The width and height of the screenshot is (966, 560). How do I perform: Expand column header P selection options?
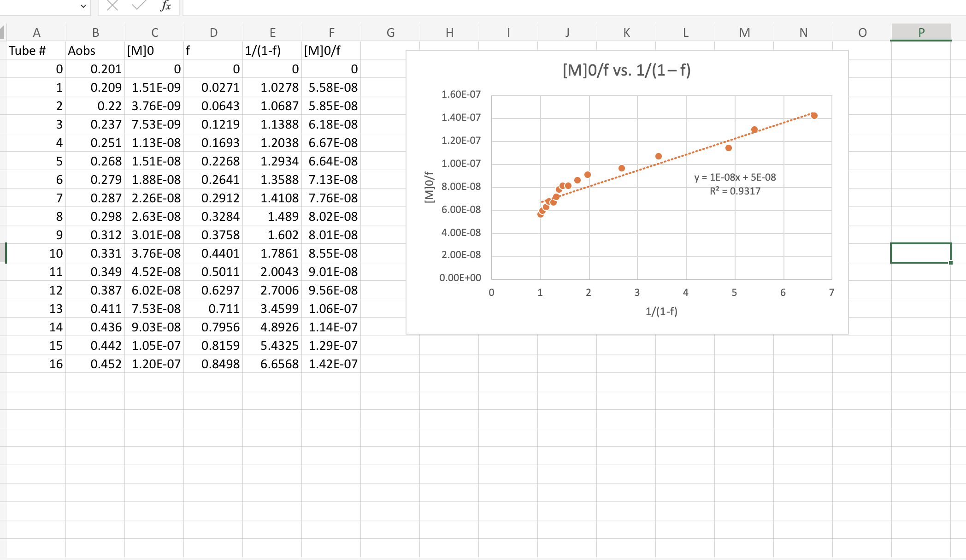point(921,32)
